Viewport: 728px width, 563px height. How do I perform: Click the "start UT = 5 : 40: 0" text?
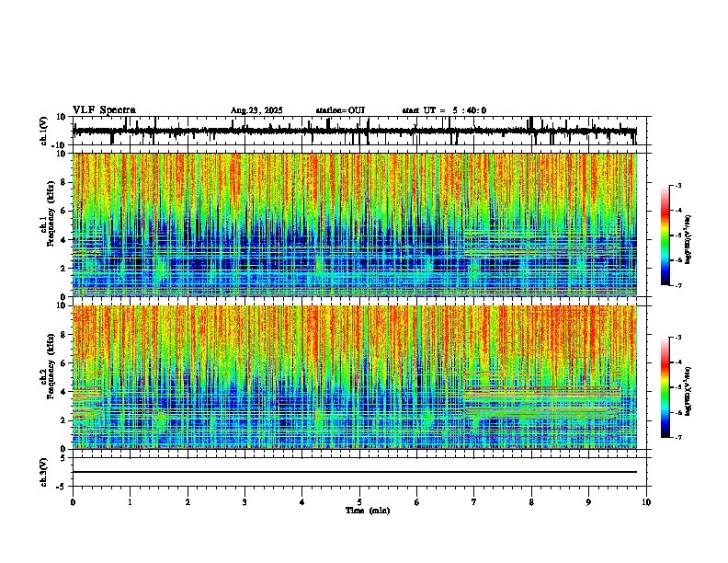[x=444, y=110]
